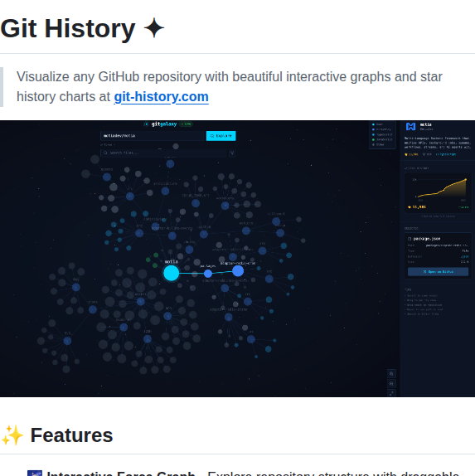
Task: Select the adapter-redis-cron node
Action: [x=238, y=271]
